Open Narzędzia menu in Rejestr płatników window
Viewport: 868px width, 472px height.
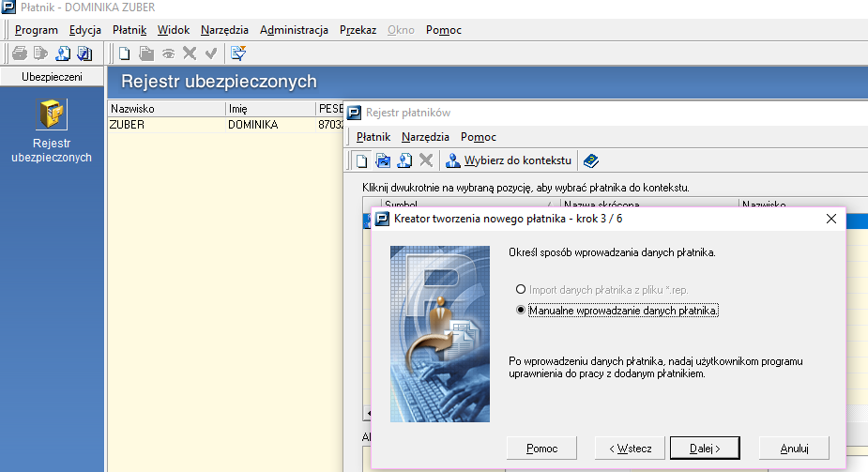pyautogui.click(x=425, y=137)
